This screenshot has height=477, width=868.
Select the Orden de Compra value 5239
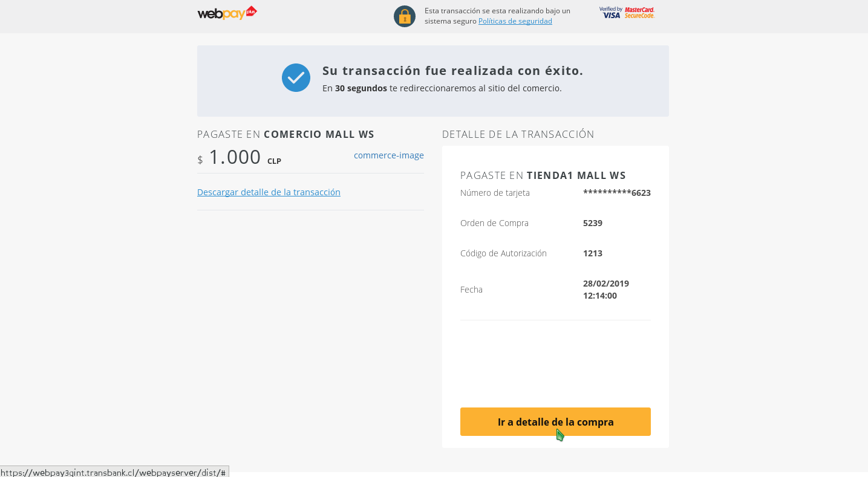592,223
